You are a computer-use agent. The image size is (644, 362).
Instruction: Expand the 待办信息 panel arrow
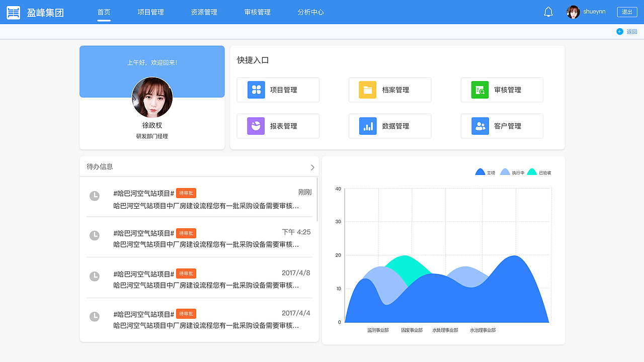point(312,166)
